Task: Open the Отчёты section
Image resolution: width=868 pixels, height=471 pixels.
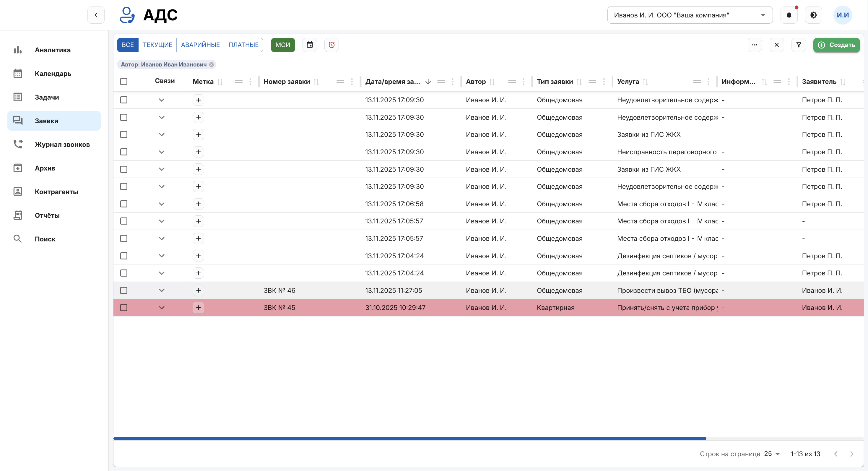Action: (x=54, y=215)
